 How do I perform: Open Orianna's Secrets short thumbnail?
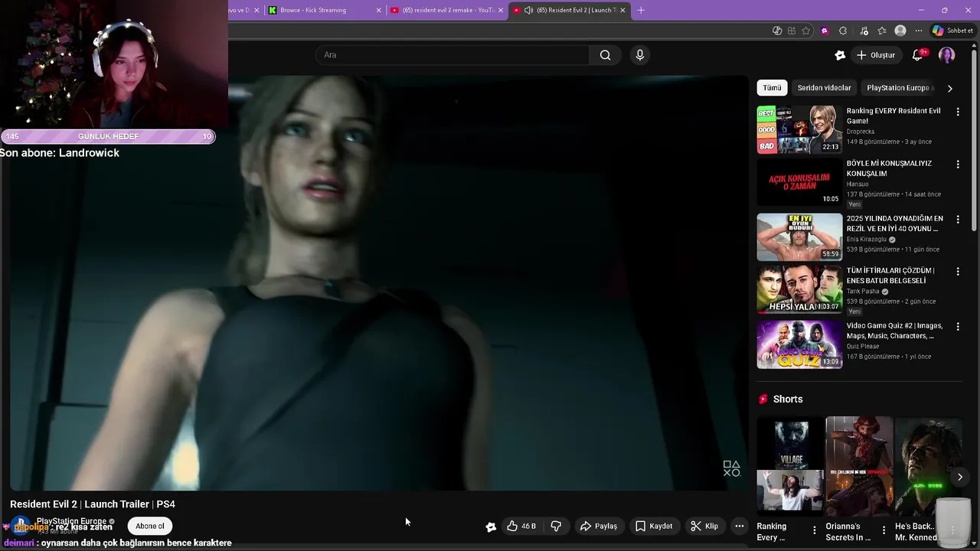click(859, 465)
